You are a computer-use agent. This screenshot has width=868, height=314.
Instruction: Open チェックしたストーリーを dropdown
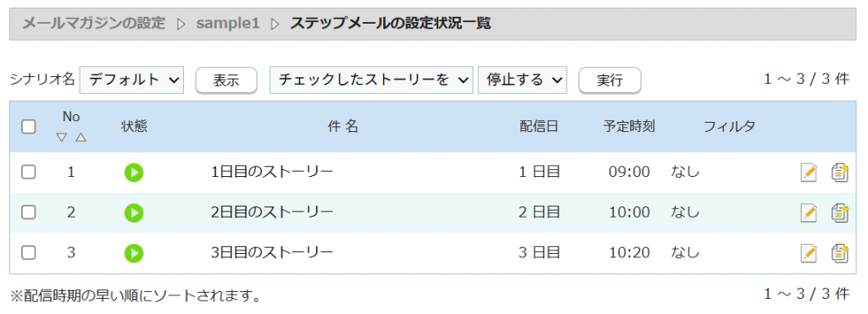coord(371,80)
